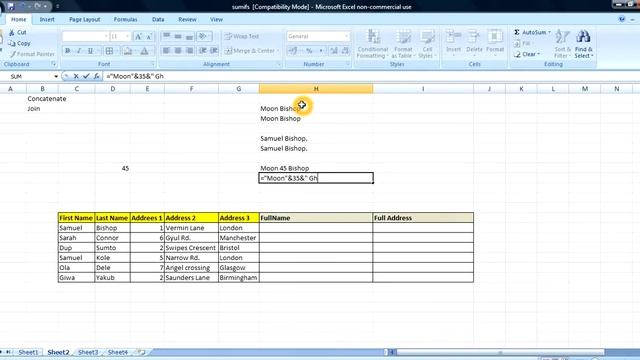
Task: Switch to Sheet1 worksheet tab
Action: pos(28,352)
